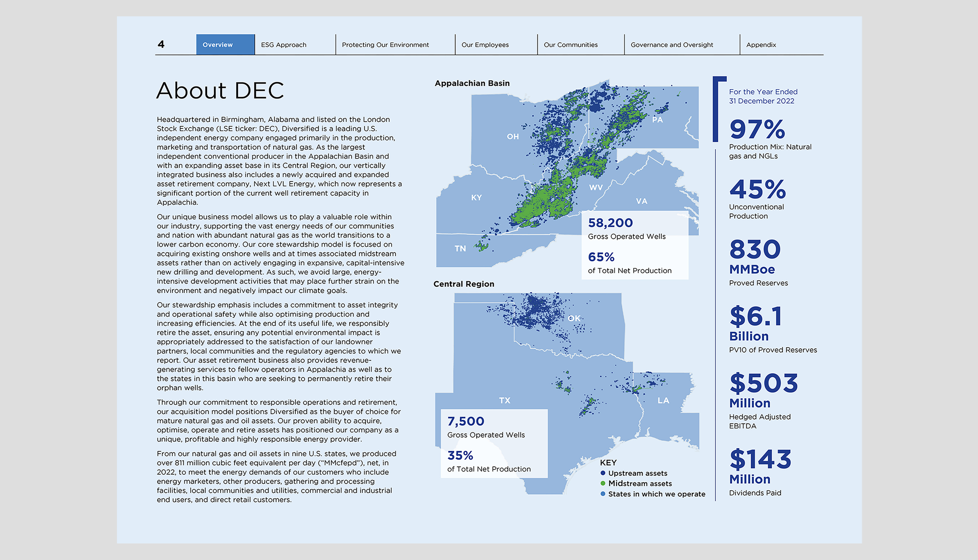The image size is (978, 560).
Task: Select the Central Region map title
Action: (464, 284)
